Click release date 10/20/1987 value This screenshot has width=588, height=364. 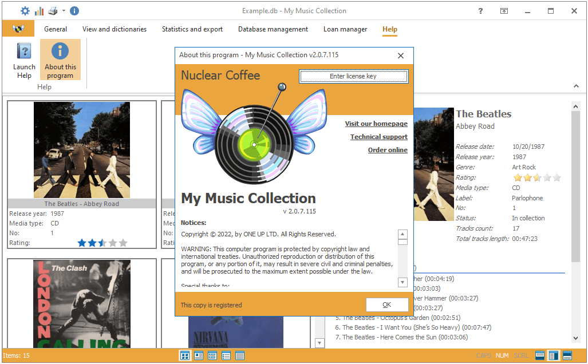point(528,147)
